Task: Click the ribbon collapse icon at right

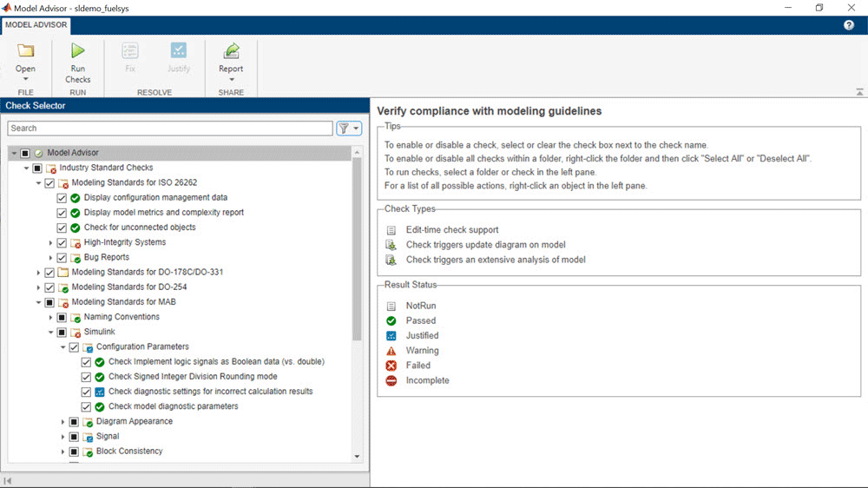Action: coord(859,91)
